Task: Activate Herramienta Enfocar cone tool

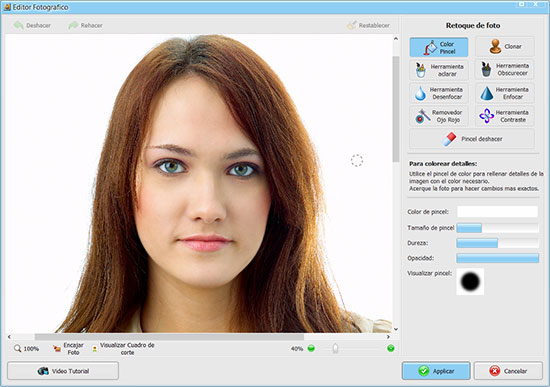Action: point(505,93)
